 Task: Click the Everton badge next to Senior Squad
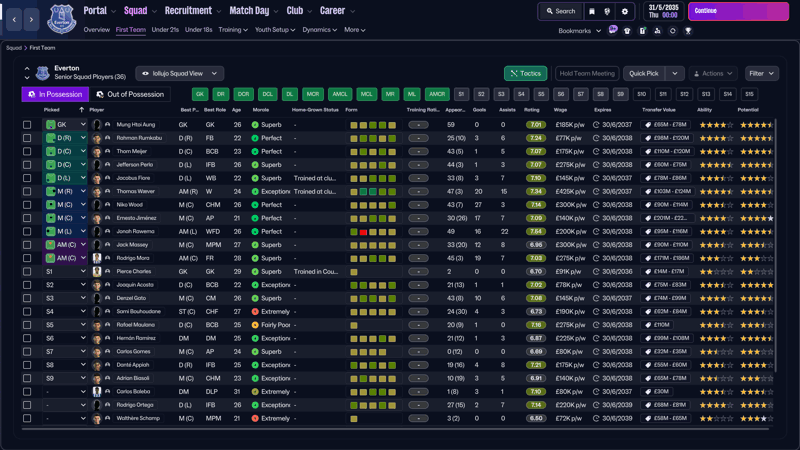[x=42, y=73]
